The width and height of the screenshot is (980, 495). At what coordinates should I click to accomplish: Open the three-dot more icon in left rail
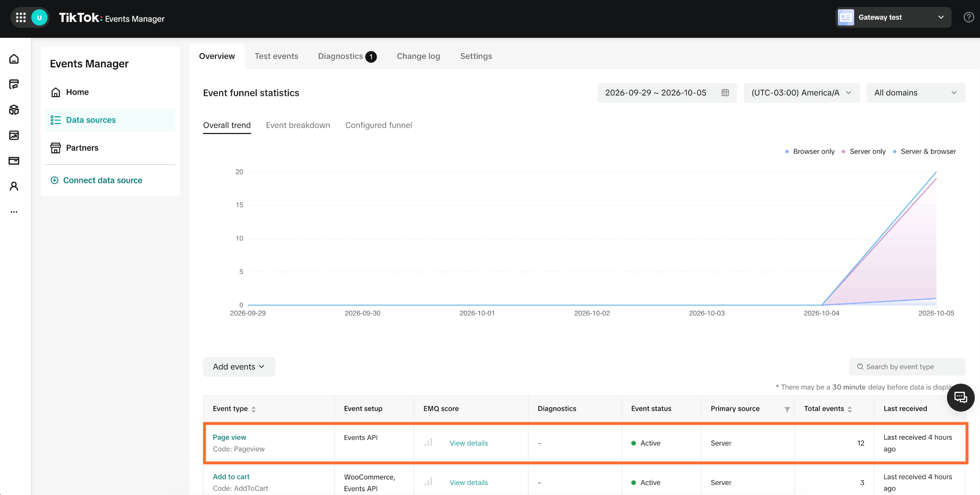pyautogui.click(x=14, y=212)
